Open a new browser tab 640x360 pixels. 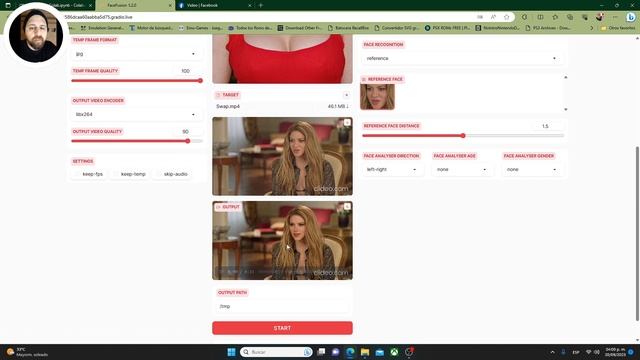261,5
